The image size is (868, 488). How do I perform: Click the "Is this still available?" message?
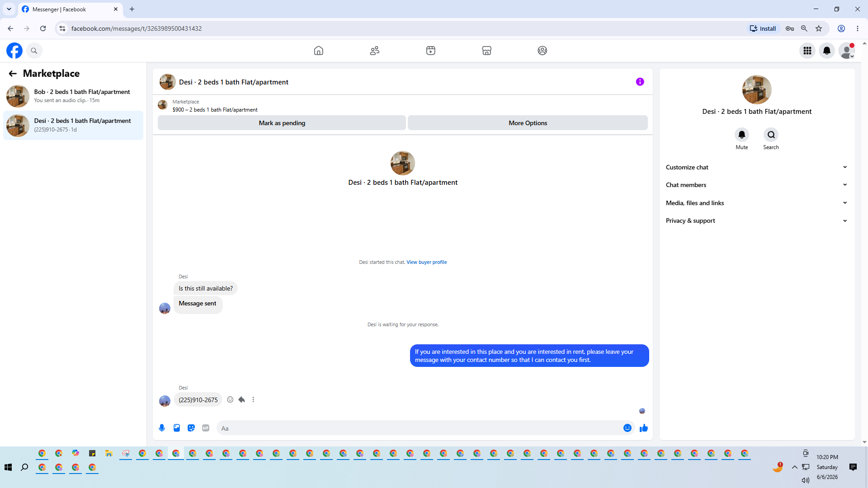pos(206,288)
